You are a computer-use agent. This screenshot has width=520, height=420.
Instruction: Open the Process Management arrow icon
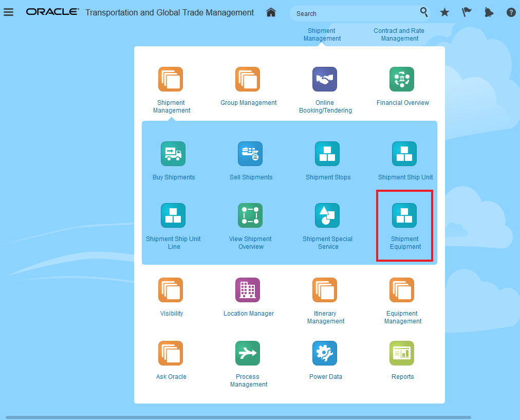point(248,353)
